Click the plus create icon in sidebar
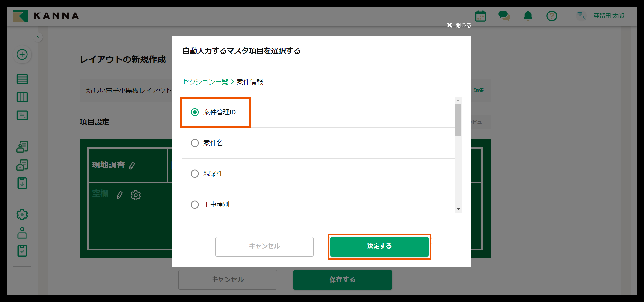The image size is (644, 302). [22, 54]
